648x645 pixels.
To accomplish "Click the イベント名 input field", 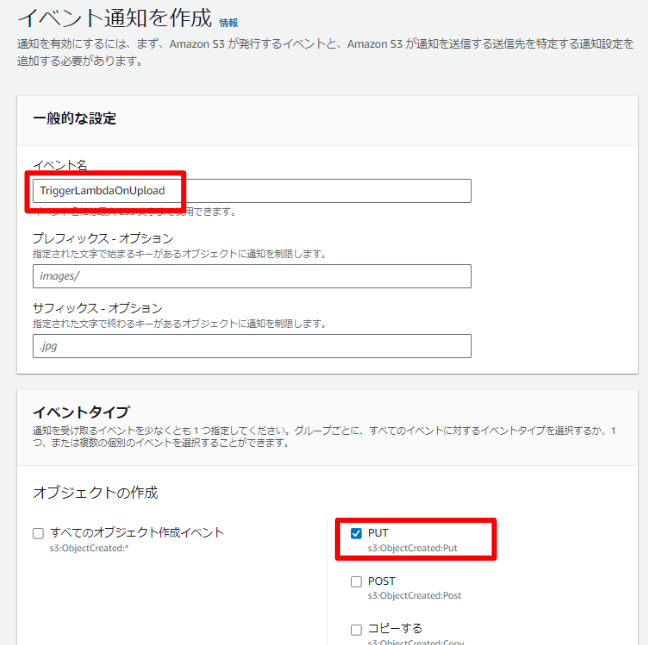I will pyautogui.click(x=252, y=191).
